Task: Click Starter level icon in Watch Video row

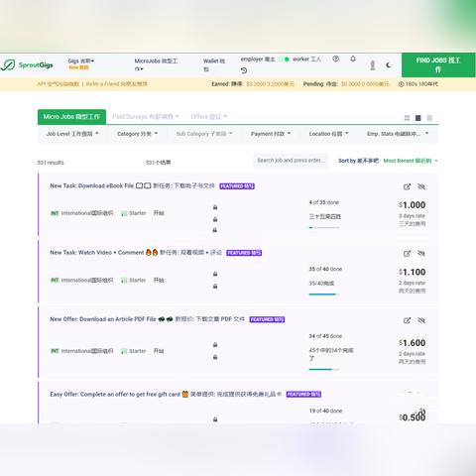Action: (x=124, y=281)
